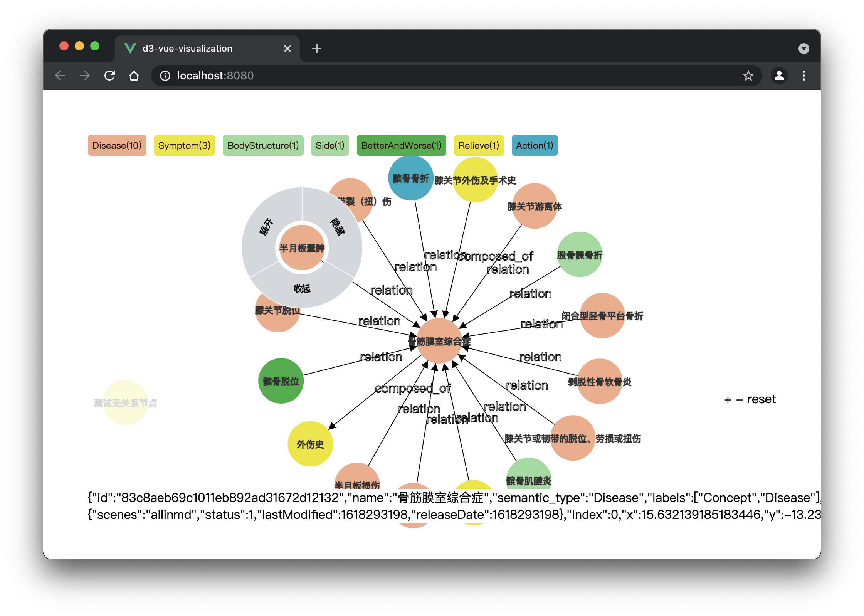Choose 隐藏 in the radial menu
864x616 pixels.
(338, 227)
